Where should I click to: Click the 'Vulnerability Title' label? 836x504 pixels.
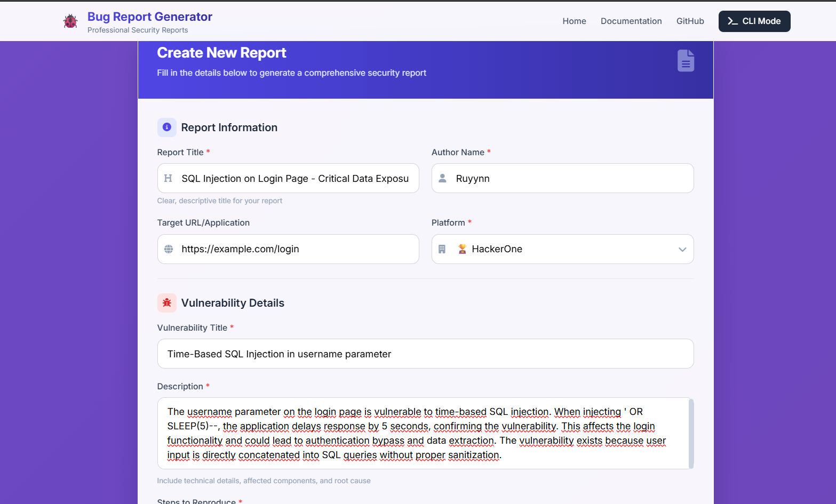[192, 328]
